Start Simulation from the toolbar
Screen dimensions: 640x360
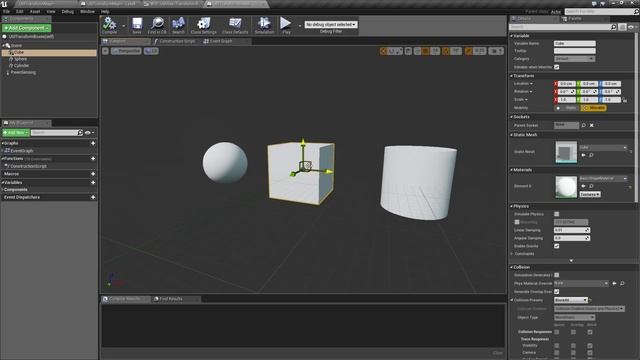[264, 25]
